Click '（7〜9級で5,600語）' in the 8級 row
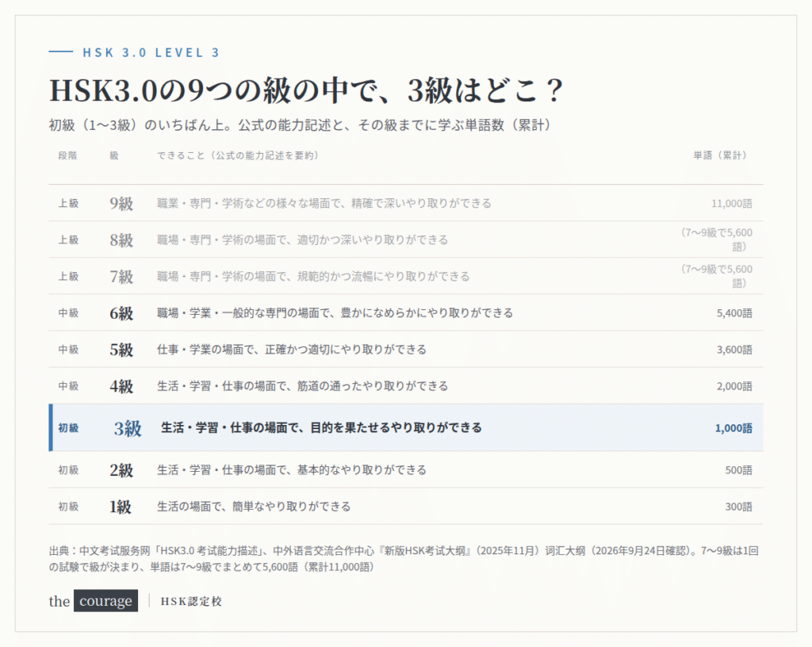Viewport: 812px width, 647px height. (x=716, y=239)
